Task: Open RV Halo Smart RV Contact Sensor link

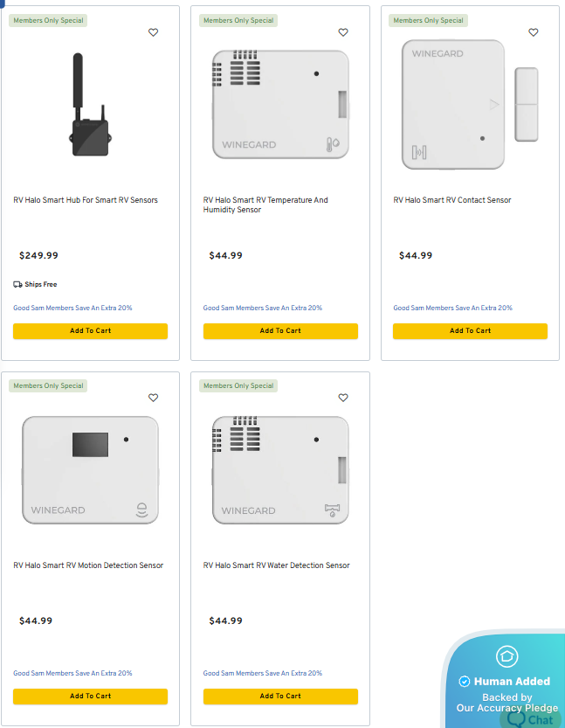Action: tap(452, 200)
